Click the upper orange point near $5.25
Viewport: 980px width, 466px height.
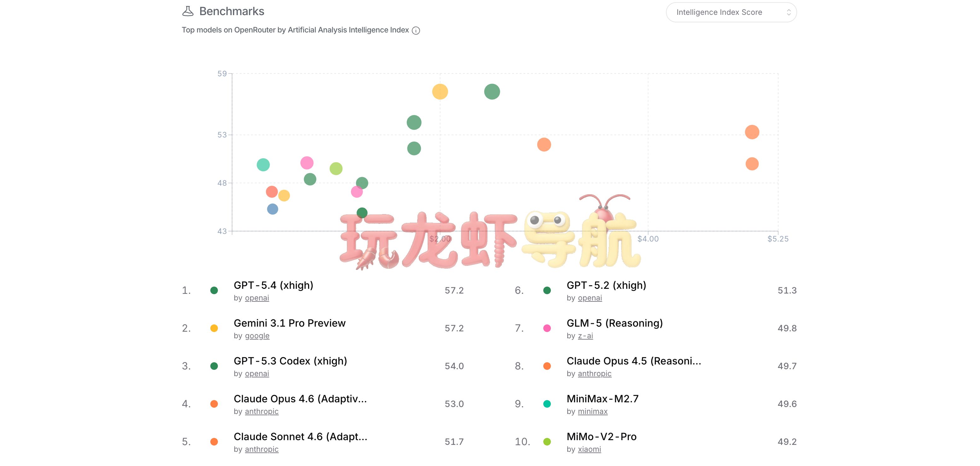752,132
